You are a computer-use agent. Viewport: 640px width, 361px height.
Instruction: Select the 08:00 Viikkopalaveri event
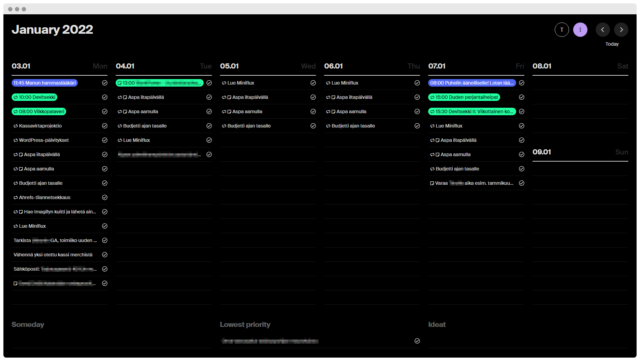tap(39, 111)
